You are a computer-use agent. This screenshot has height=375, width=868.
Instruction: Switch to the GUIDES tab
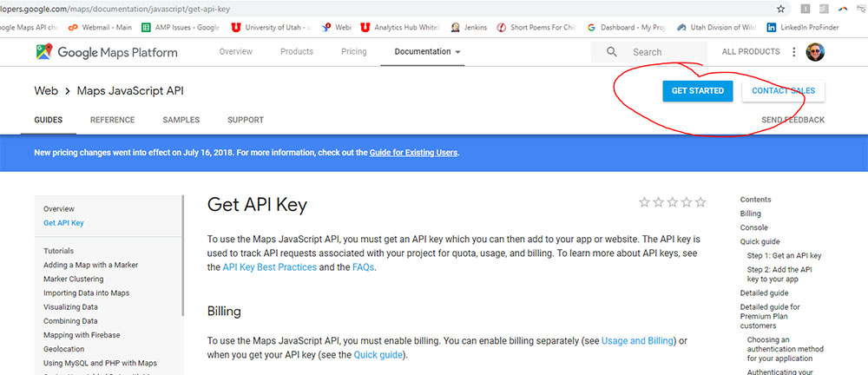click(48, 120)
